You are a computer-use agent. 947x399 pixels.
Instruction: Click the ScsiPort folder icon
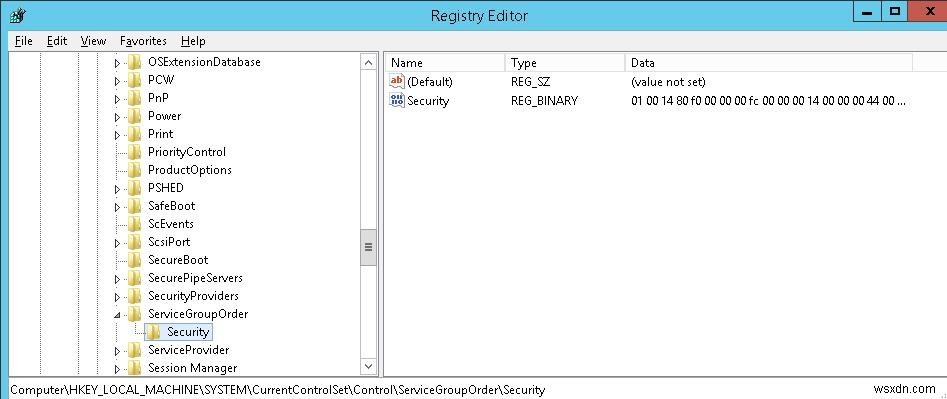[135, 242]
